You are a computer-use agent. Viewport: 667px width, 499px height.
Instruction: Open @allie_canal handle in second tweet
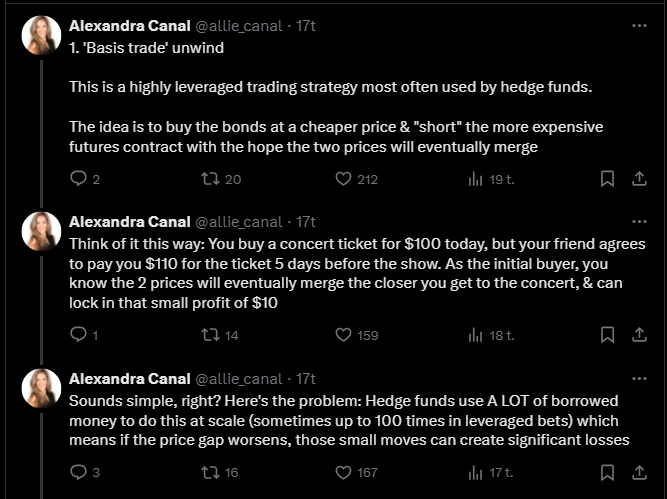click(x=239, y=222)
